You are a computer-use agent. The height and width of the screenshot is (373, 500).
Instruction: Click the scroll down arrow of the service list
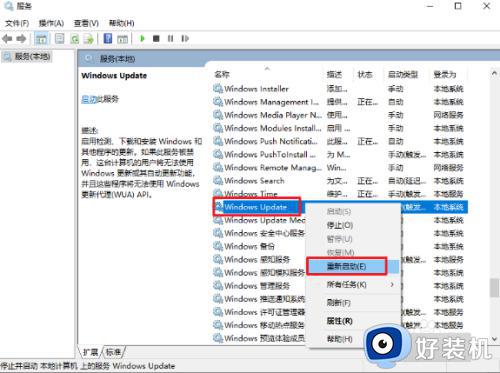pos(494,339)
